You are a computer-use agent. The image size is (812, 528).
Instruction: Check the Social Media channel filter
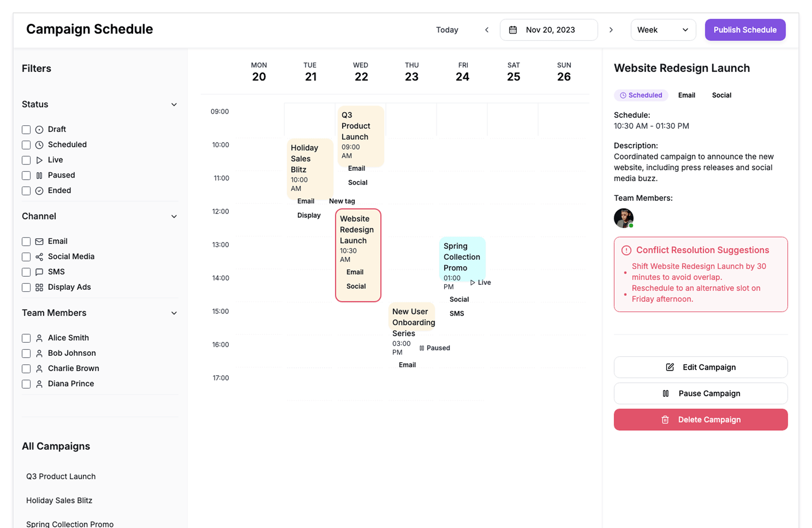pyautogui.click(x=26, y=257)
